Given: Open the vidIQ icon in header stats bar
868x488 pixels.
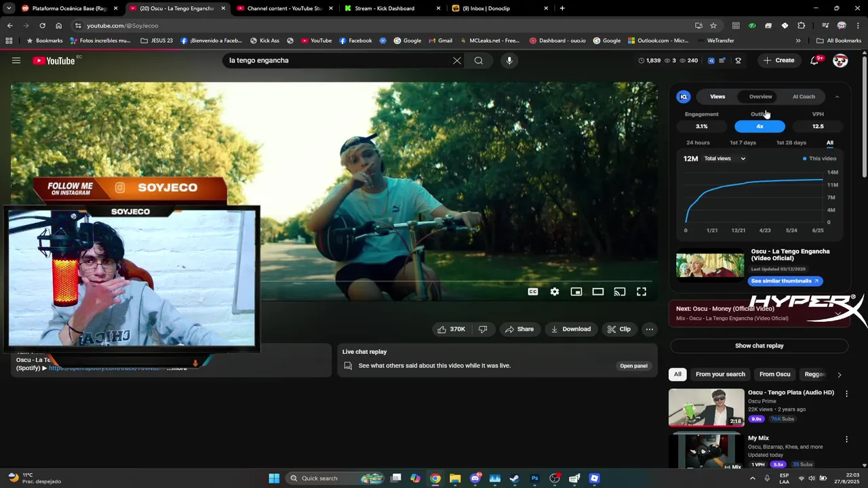Looking at the screenshot, I should click(x=711, y=60).
